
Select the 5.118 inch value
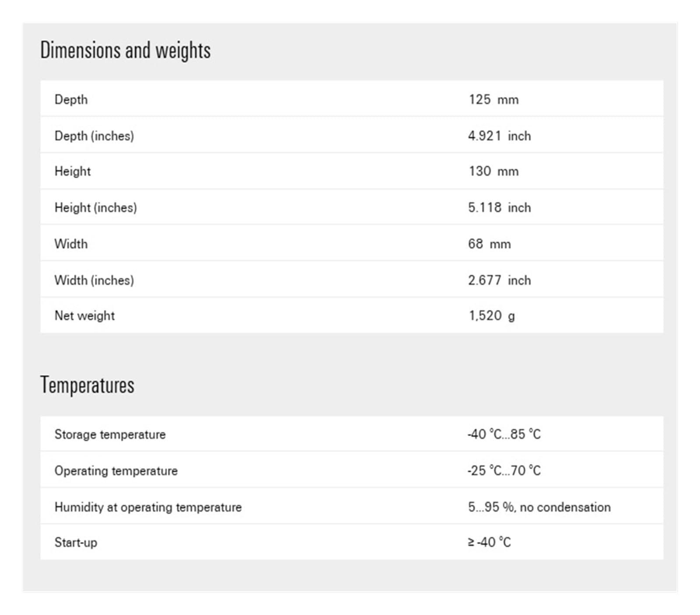point(499,207)
